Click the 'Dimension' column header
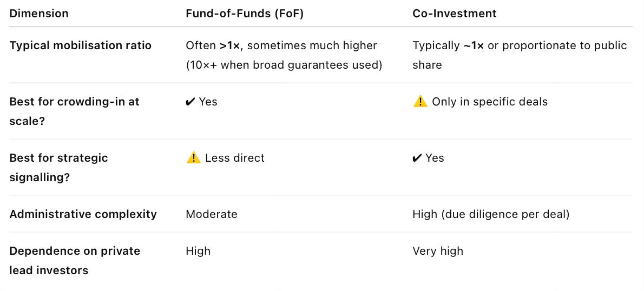The width and height of the screenshot is (644, 291). click(x=39, y=14)
